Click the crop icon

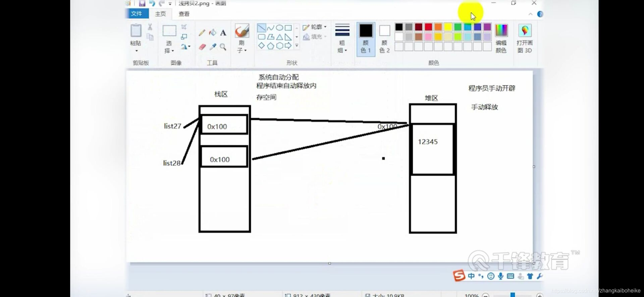point(184,27)
